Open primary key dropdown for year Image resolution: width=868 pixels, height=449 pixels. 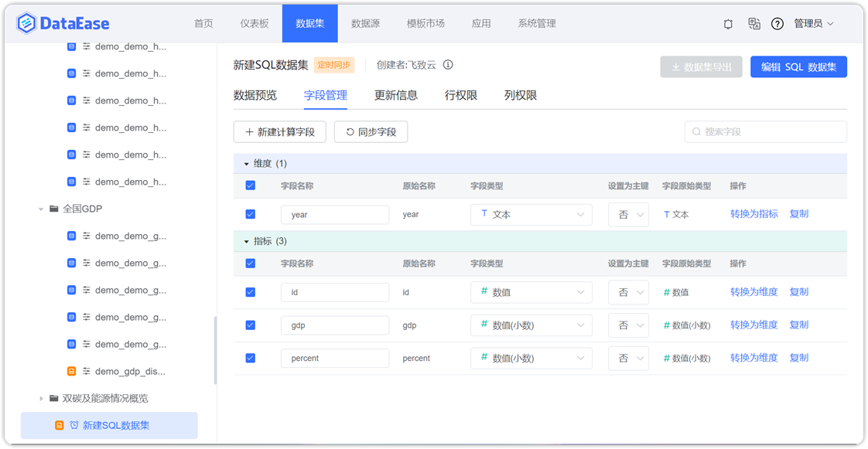click(628, 215)
